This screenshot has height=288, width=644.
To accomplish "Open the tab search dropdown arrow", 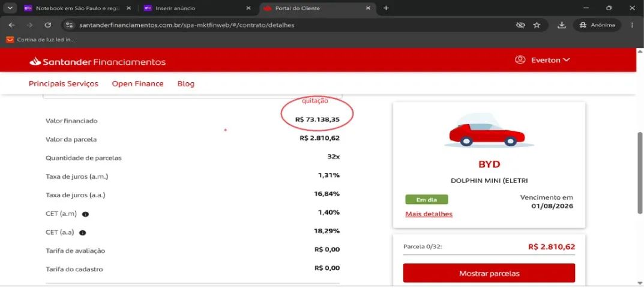I will [10, 8].
